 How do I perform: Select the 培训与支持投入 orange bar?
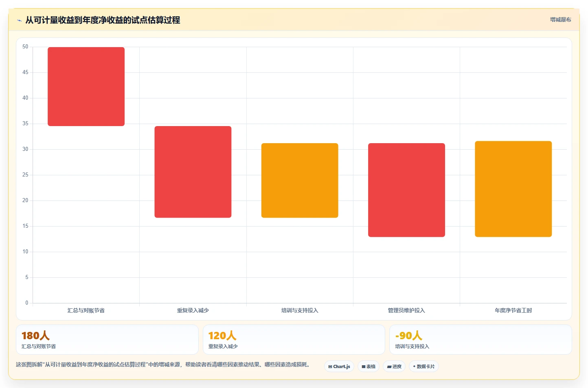point(300,181)
